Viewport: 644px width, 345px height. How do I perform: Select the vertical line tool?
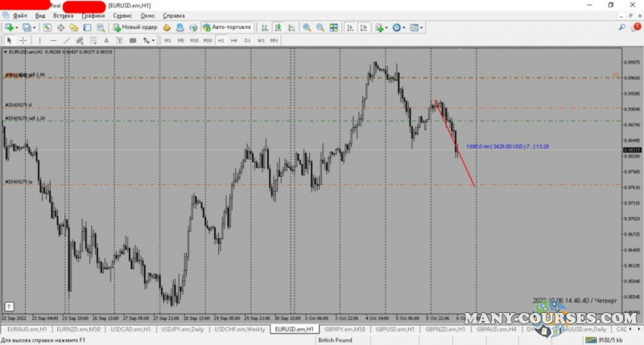pyautogui.click(x=40, y=39)
